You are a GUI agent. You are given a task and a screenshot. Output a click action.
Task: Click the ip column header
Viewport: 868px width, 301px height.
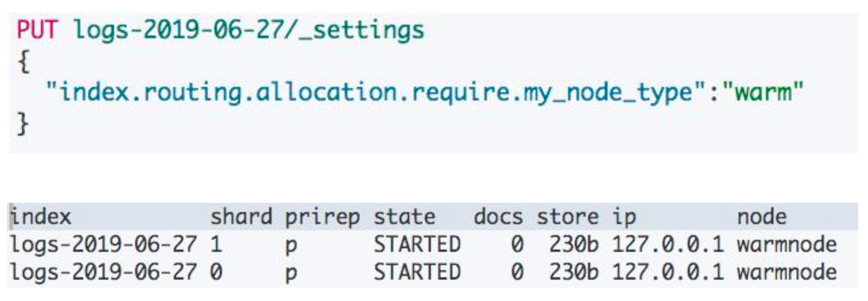tap(624, 218)
